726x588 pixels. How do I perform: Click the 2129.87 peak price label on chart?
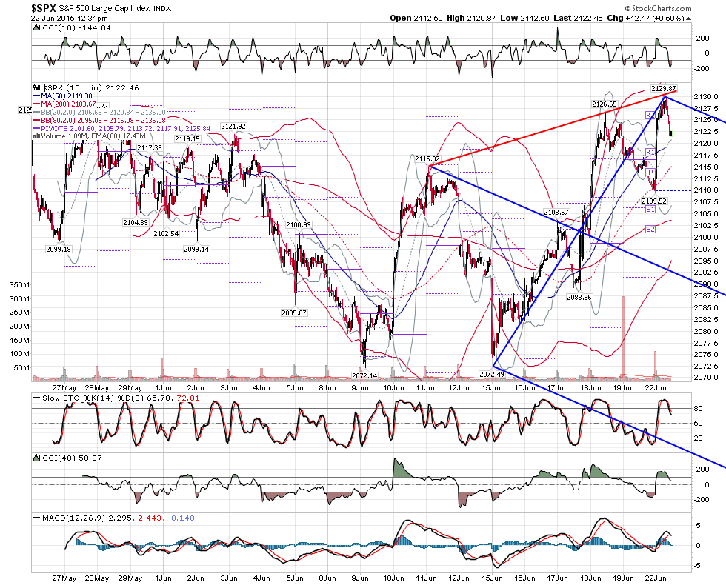(x=664, y=88)
